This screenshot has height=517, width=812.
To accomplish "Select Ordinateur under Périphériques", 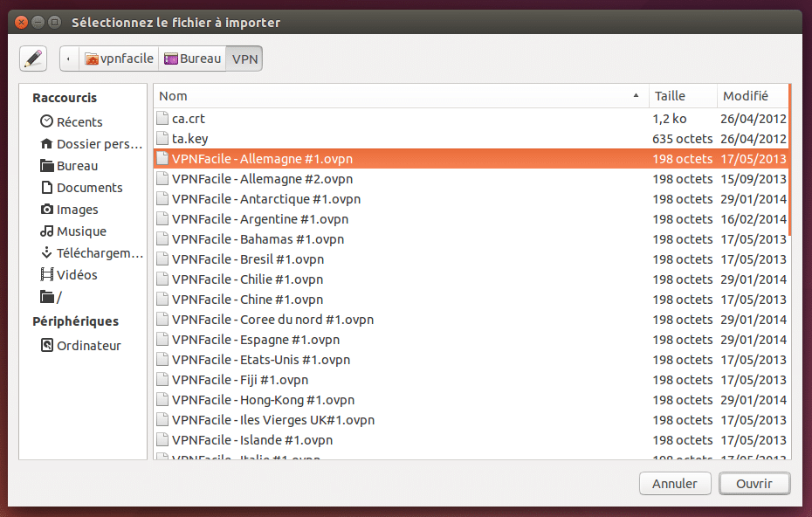I will (83, 346).
